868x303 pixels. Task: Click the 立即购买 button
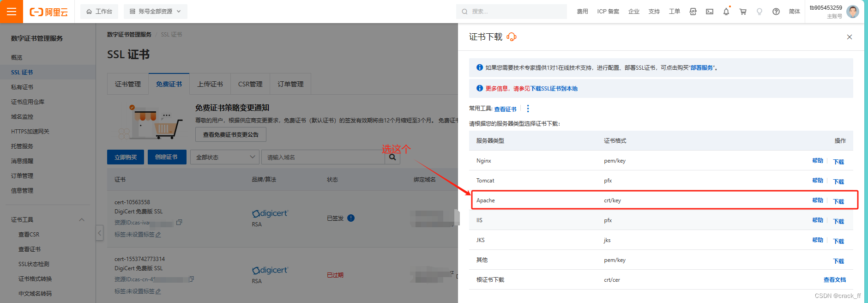pos(126,157)
